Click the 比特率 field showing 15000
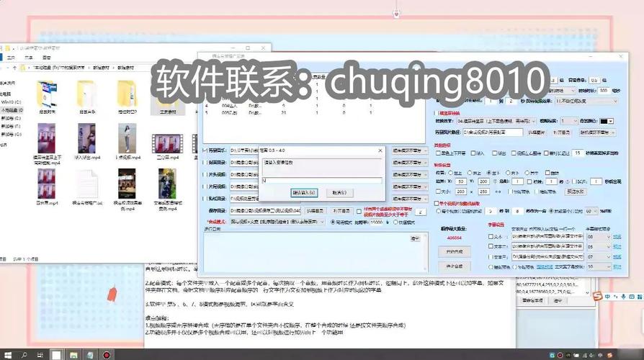Screen dimensions: 644x360 click(x=377, y=222)
